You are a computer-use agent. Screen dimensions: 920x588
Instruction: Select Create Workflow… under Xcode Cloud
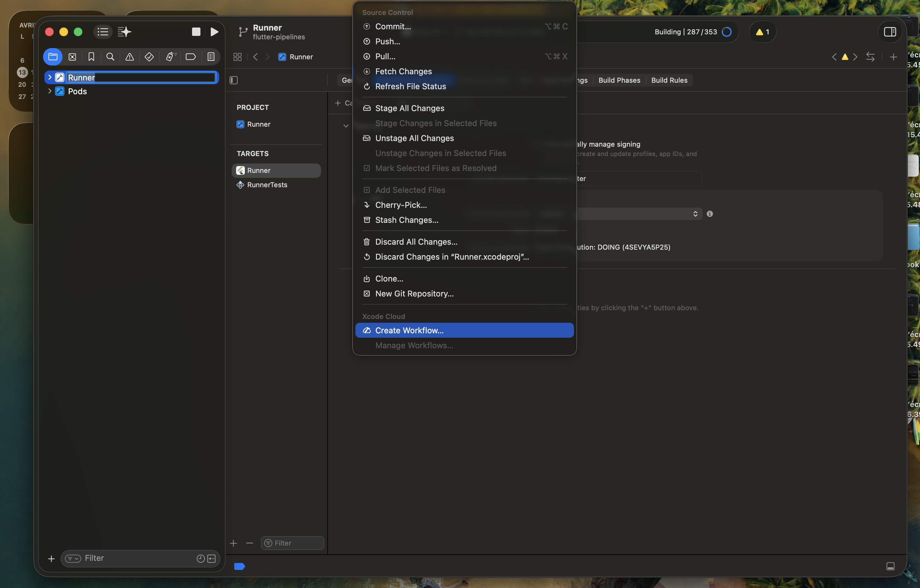465,330
